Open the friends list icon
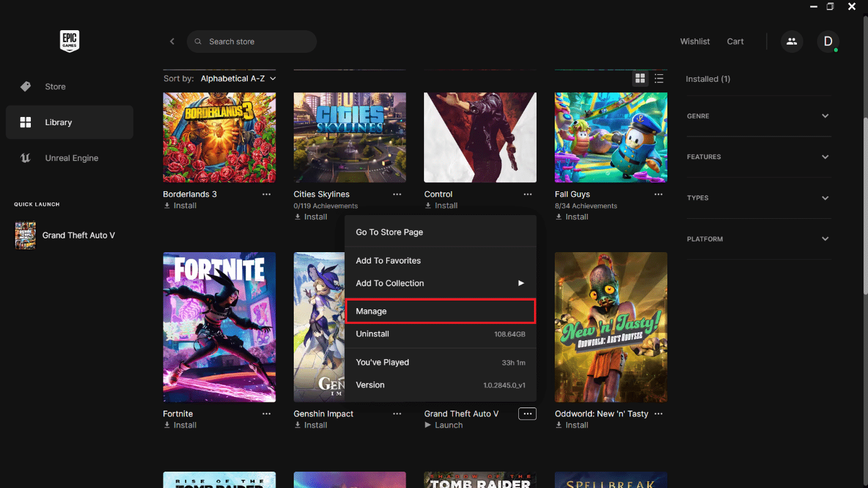 point(792,42)
